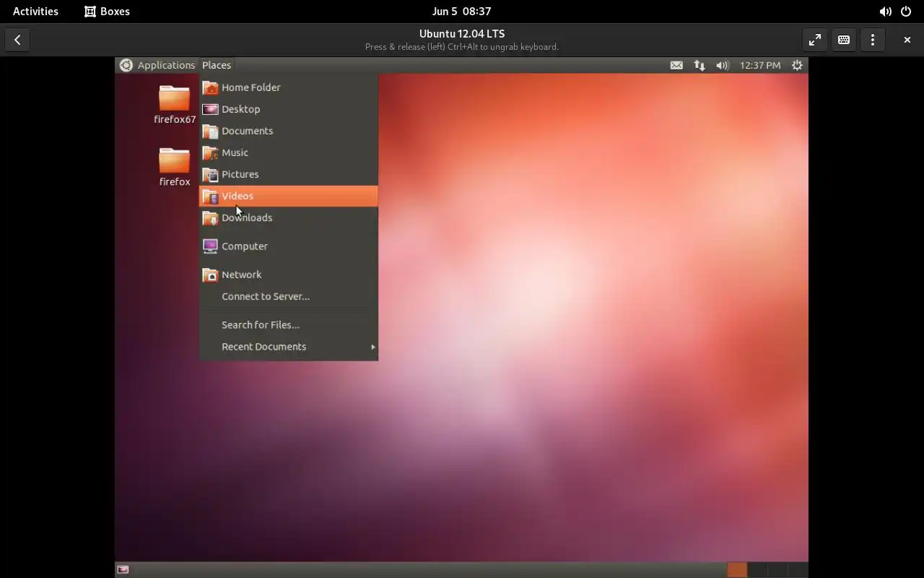Click the host volume icon
Screen dimensions: 924x578
885,12
